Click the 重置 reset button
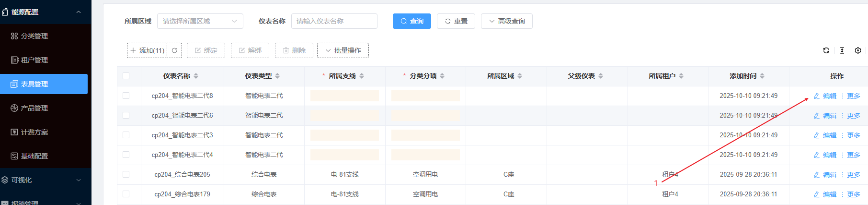The image size is (868, 205). [456, 21]
